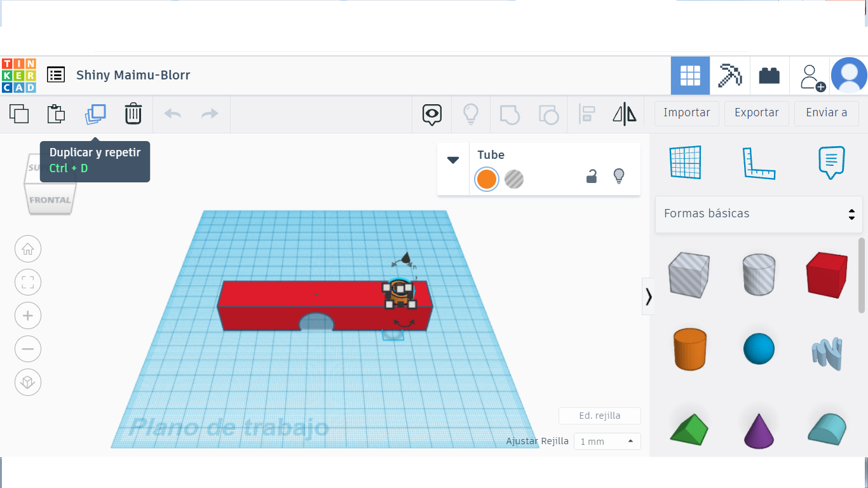Click the Tinkercad logo
The height and width of the screenshot is (488, 868).
[19, 75]
